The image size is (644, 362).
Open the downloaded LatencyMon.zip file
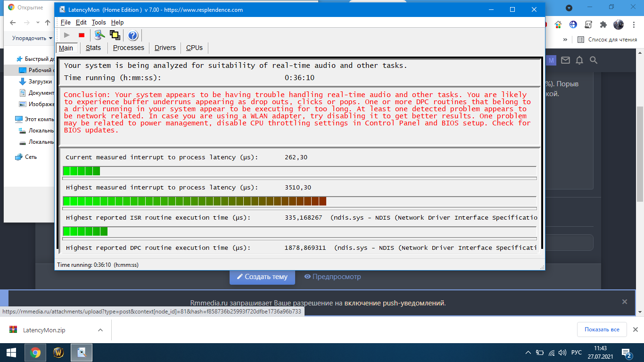[44, 330]
